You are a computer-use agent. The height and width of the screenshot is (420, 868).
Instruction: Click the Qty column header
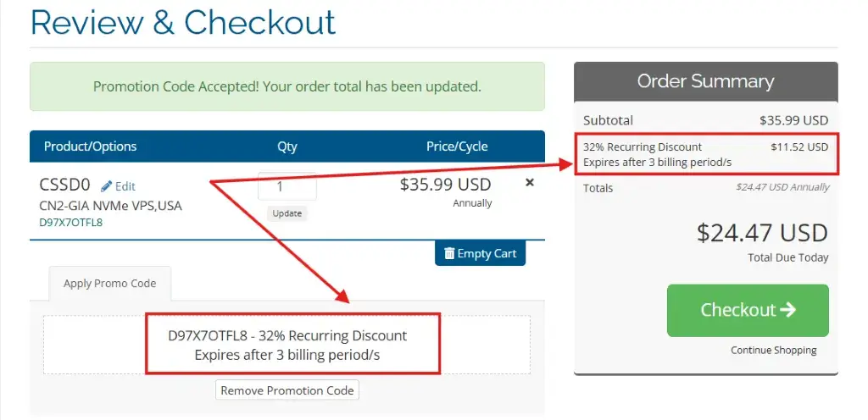coord(287,146)
